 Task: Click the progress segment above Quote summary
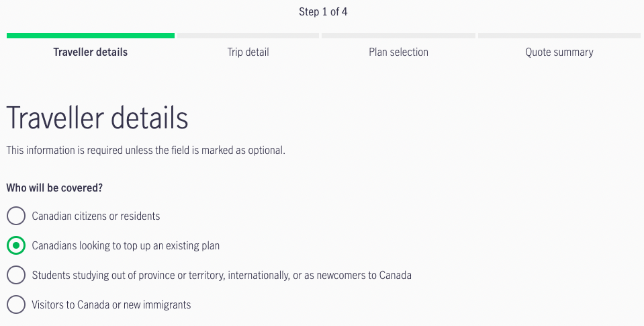559,36
